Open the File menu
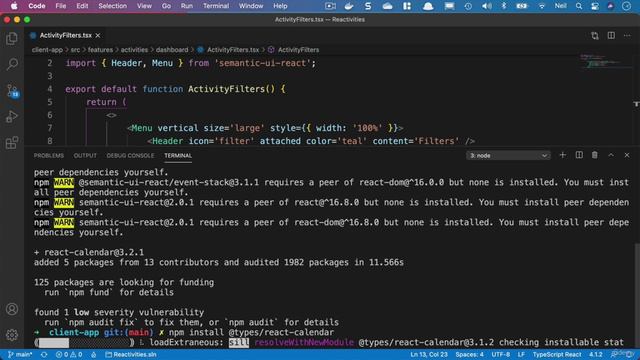Viewport: 640px width, 360px height. 61,6
